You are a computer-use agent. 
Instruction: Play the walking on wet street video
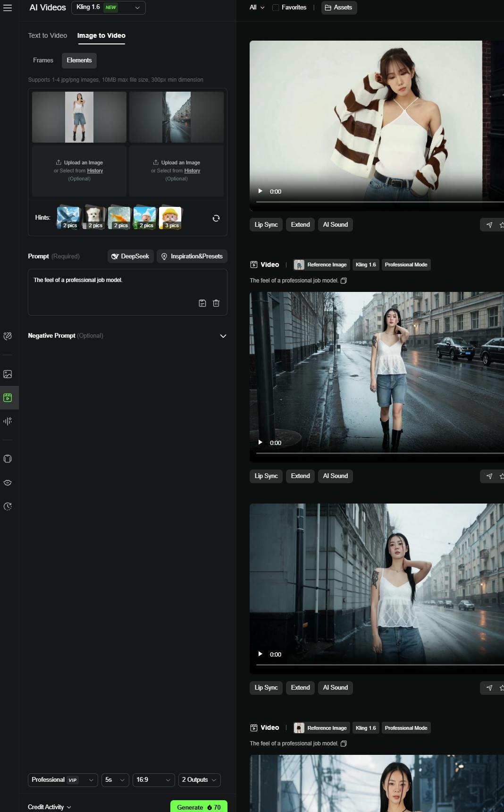260,442
